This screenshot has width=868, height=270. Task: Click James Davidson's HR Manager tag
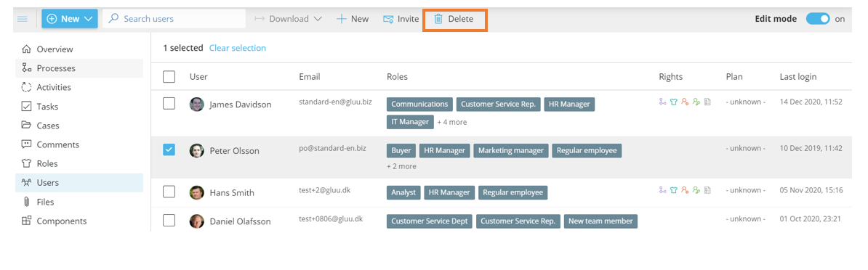pyautogui.click(x=569, y=105)
